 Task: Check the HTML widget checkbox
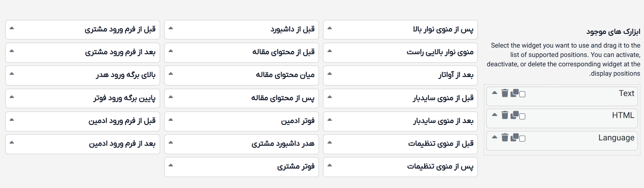coord(523,116)
